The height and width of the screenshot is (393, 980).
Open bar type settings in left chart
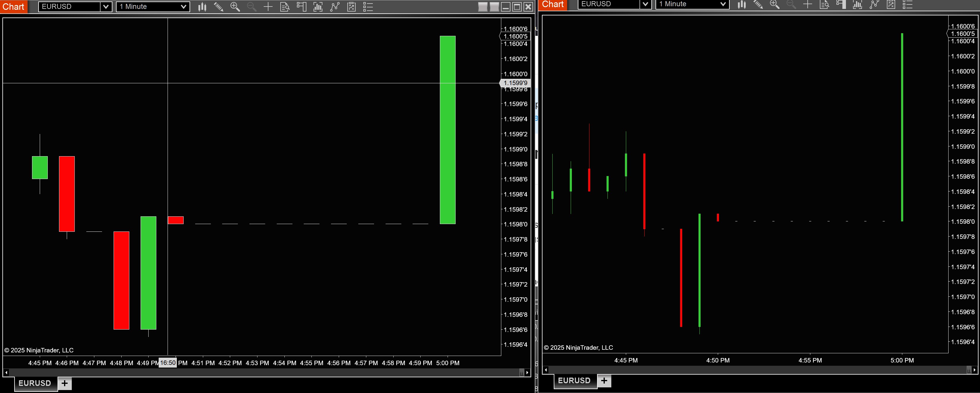tap(202, 7)
